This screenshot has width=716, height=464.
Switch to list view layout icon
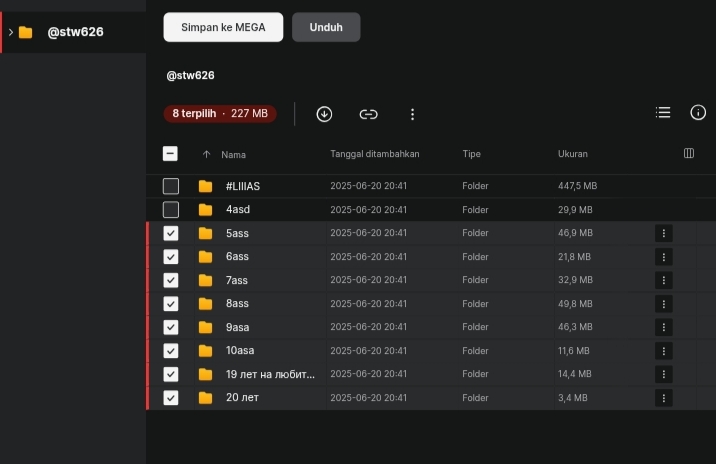tap(663, 112)
